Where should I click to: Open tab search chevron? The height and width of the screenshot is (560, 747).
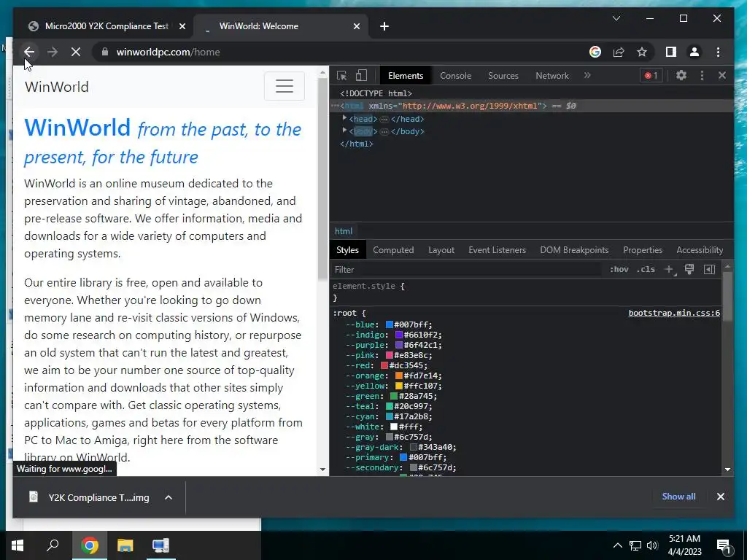(616, 18)
